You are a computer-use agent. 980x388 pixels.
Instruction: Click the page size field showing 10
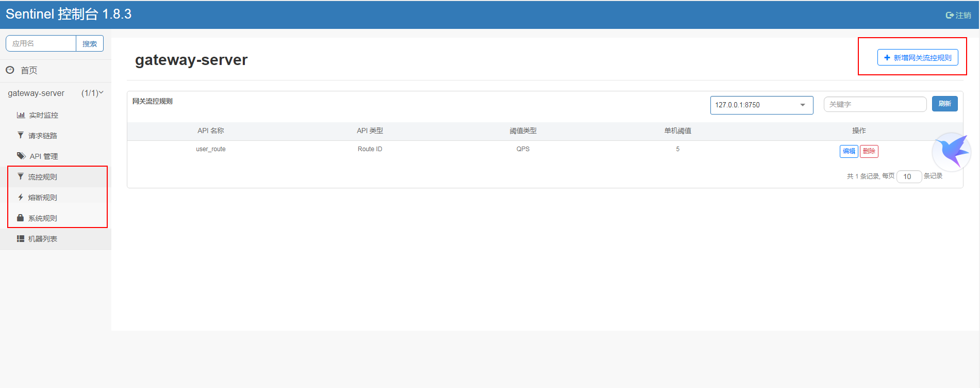tap(909, 176)
